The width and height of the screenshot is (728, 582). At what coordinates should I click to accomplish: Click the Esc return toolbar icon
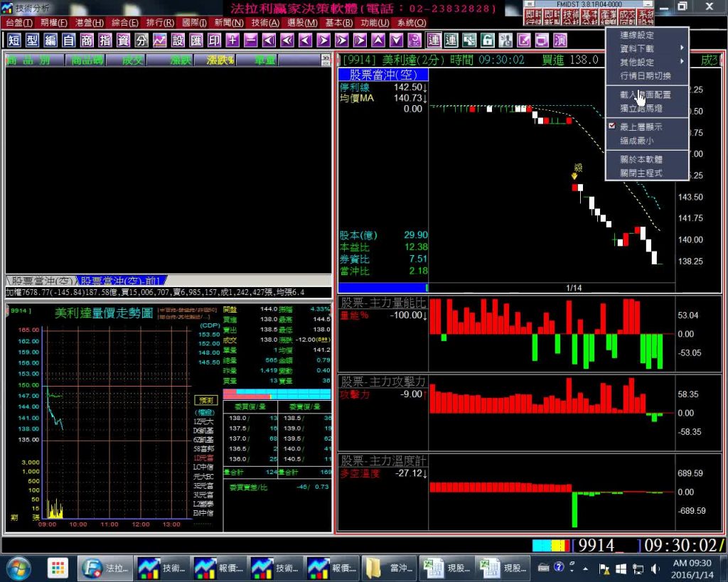click(x=414, y=41)
